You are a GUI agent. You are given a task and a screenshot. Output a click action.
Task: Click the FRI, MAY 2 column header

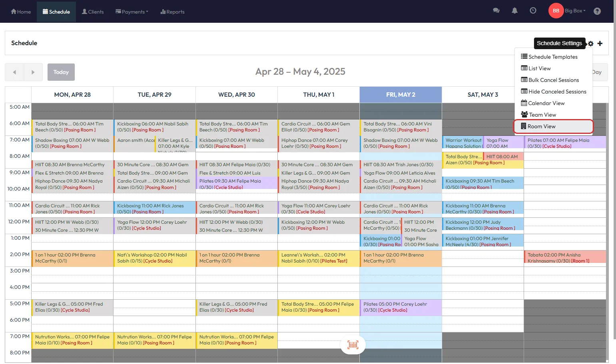(x=401, y=95)
